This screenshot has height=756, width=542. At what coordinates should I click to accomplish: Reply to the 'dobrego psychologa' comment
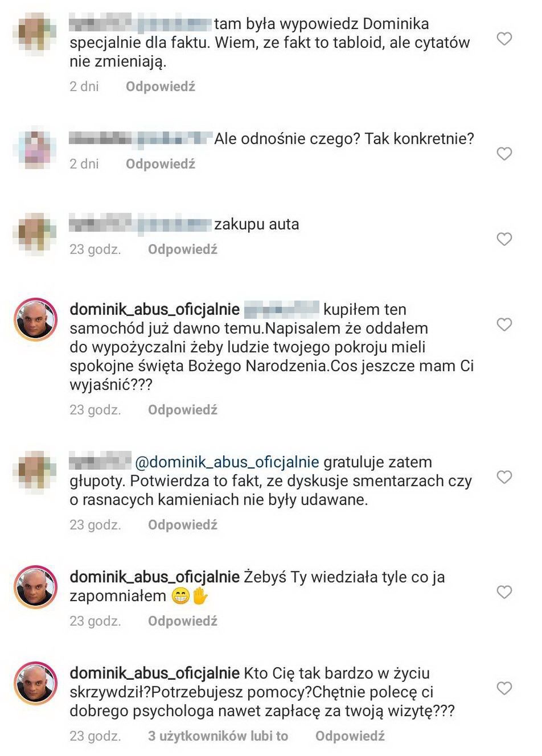coord(350,736)
